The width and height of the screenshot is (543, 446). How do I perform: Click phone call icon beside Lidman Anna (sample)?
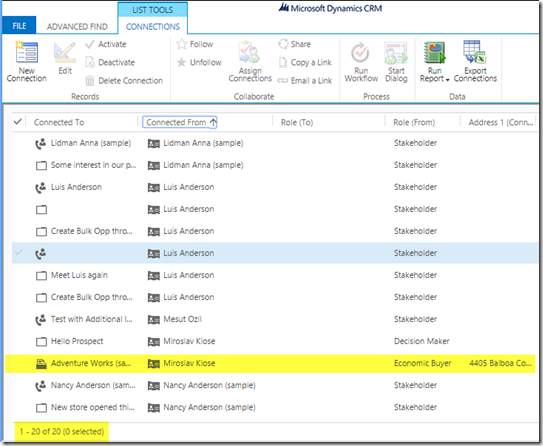[x=41, y=143]
